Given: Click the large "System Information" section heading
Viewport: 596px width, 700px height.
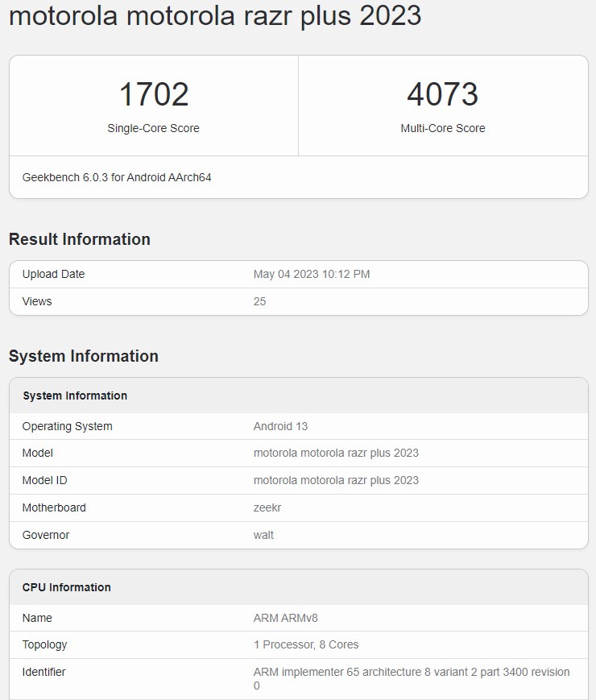Looking at the screenshot, I should point(84,356).
